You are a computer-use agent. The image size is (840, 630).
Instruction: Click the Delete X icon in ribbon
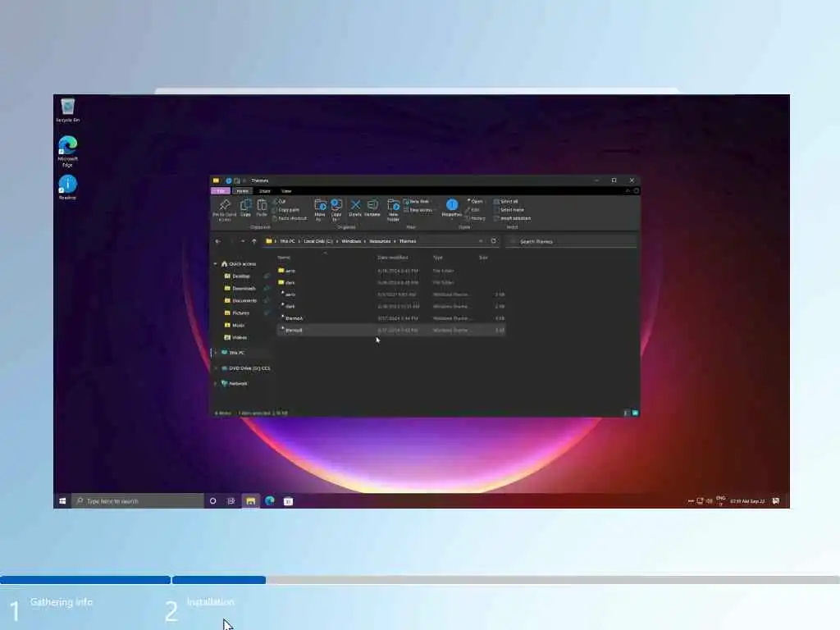[x=355, y=208]
